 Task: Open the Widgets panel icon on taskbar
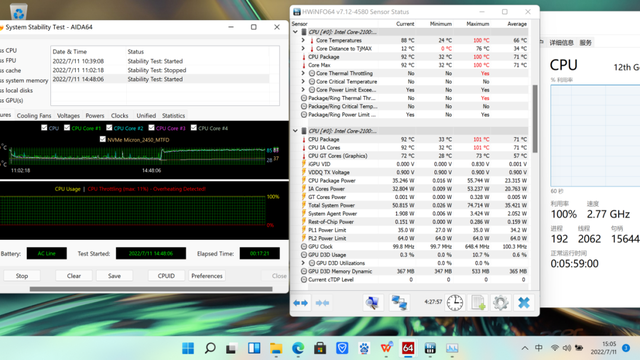[x=254, y=348]
